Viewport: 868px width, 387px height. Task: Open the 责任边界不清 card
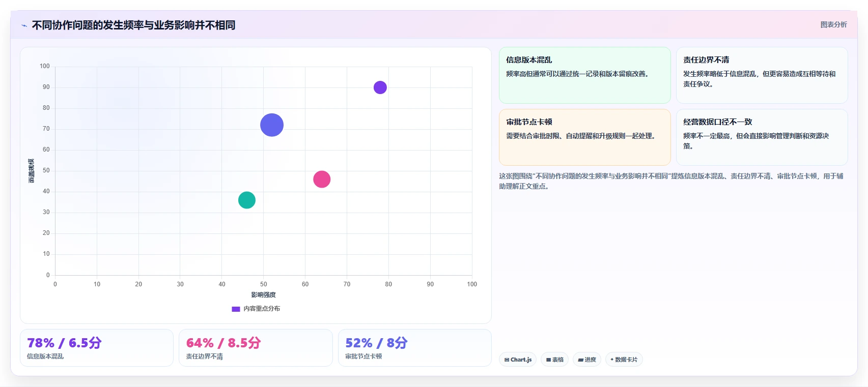point(762,75)
